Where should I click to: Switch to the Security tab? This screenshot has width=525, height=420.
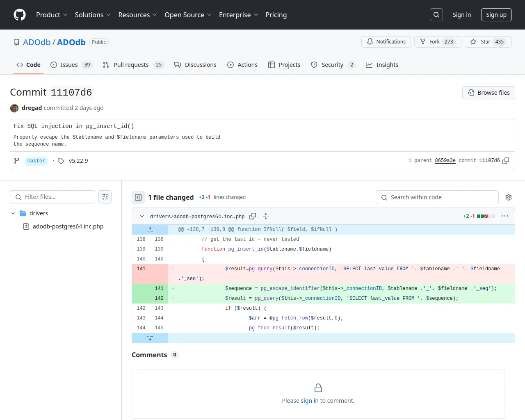(333, 65)
